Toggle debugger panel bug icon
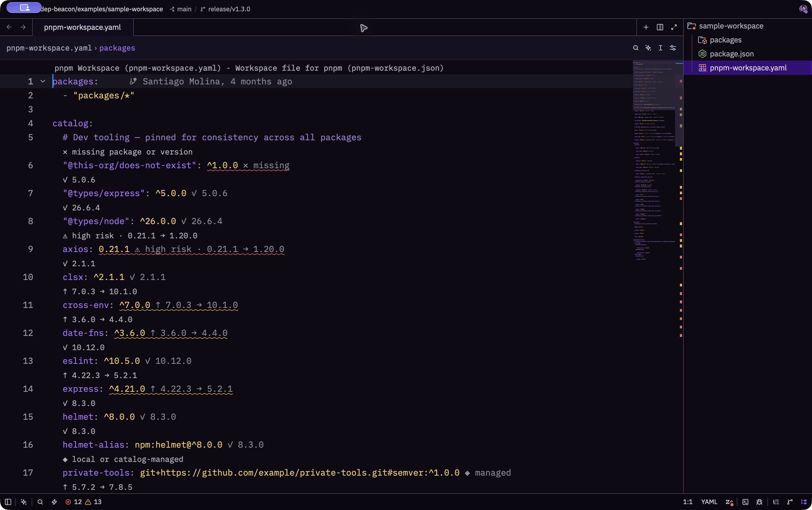 pos(759,502)
